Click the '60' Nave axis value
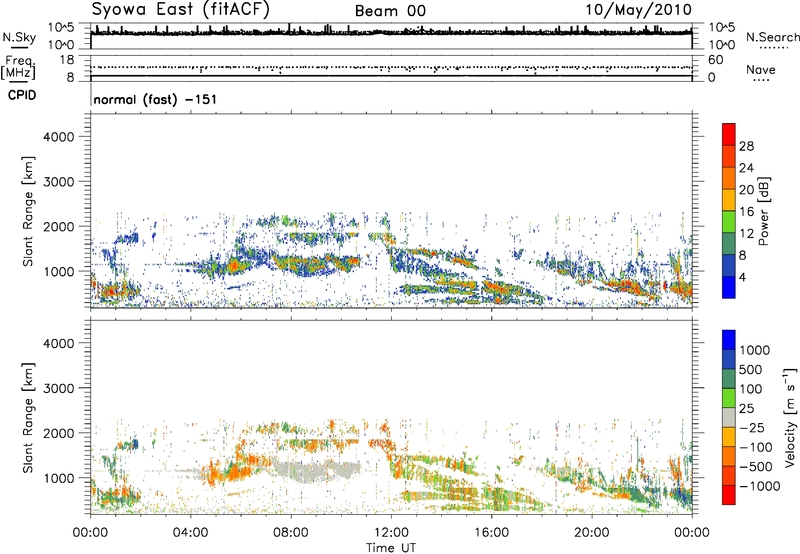 click(715, 60)
